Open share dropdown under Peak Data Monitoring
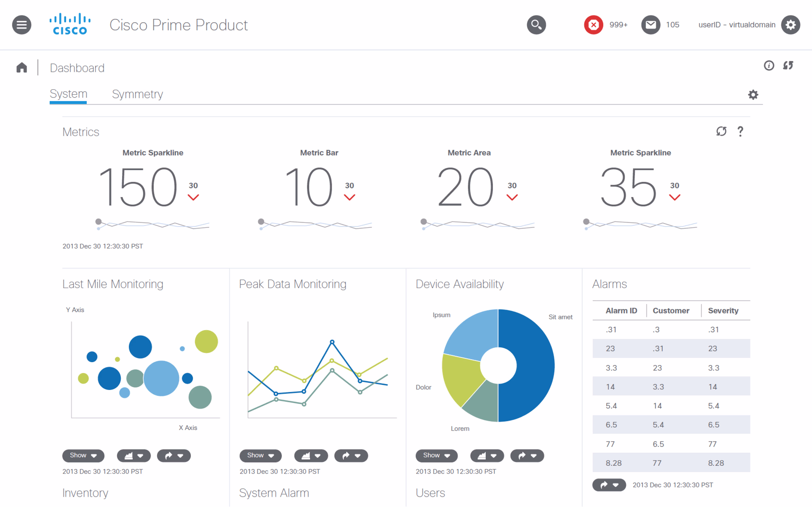Viewport: 812px width, 507px height. 351,455
